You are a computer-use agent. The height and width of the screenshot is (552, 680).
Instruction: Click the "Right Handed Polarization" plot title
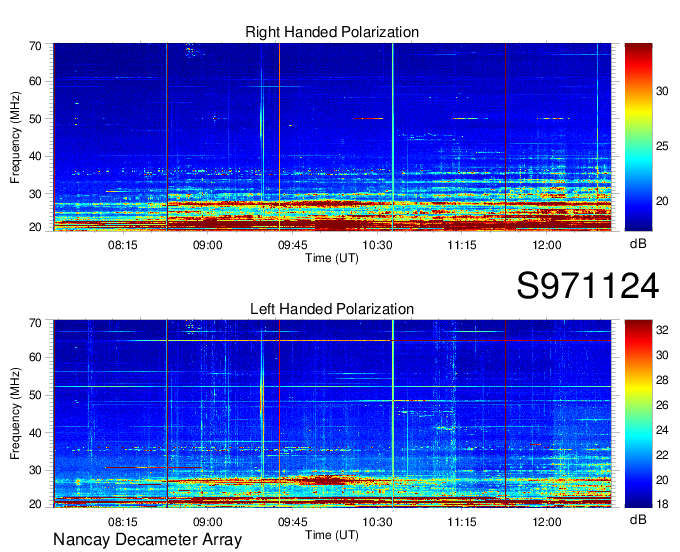coord(332,32)
